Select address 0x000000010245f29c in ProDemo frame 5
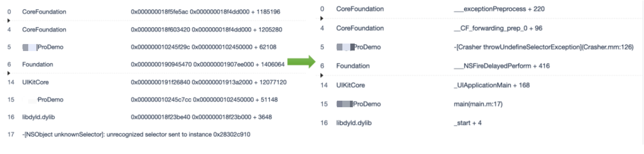Viewport: 644px width, 154px height. 160,47
